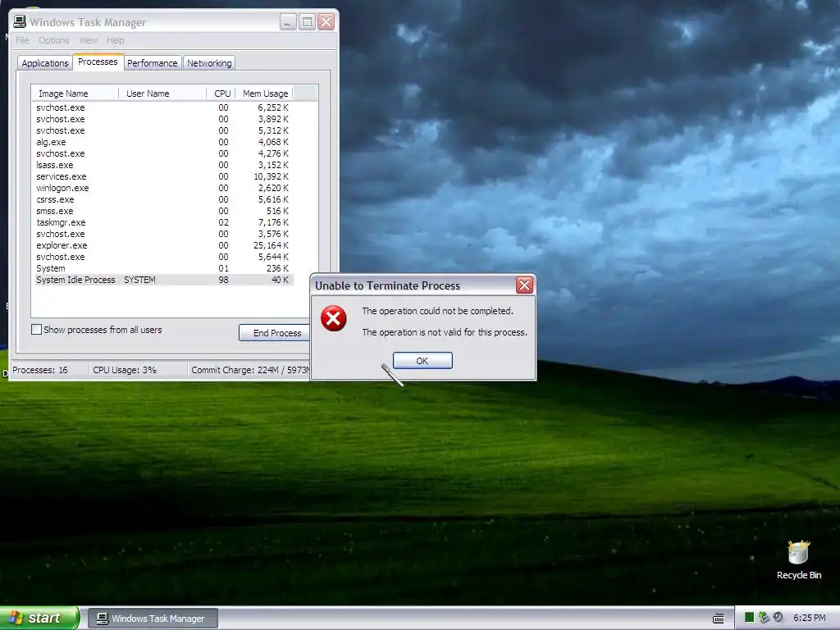Select the Processes tab

point(98,62)
